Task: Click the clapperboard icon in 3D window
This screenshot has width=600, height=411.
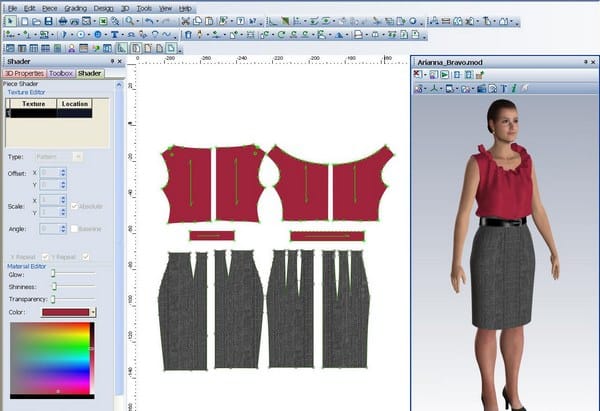Action: 482,89
